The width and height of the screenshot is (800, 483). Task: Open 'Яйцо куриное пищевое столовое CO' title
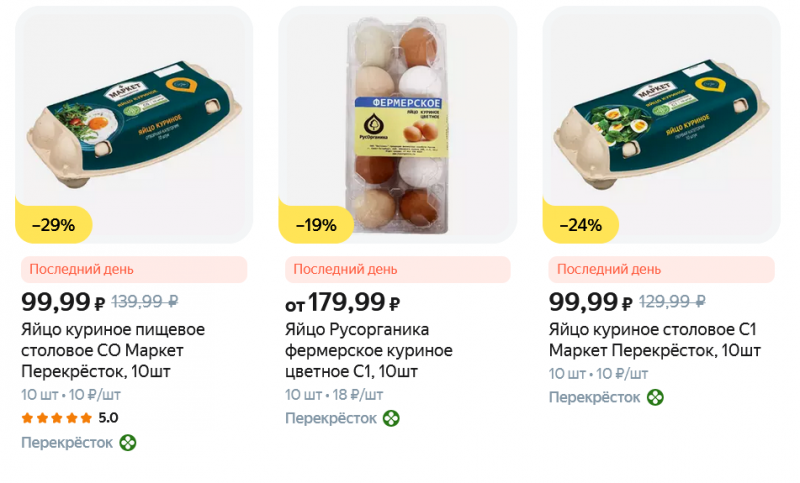(x=117, y=351)
